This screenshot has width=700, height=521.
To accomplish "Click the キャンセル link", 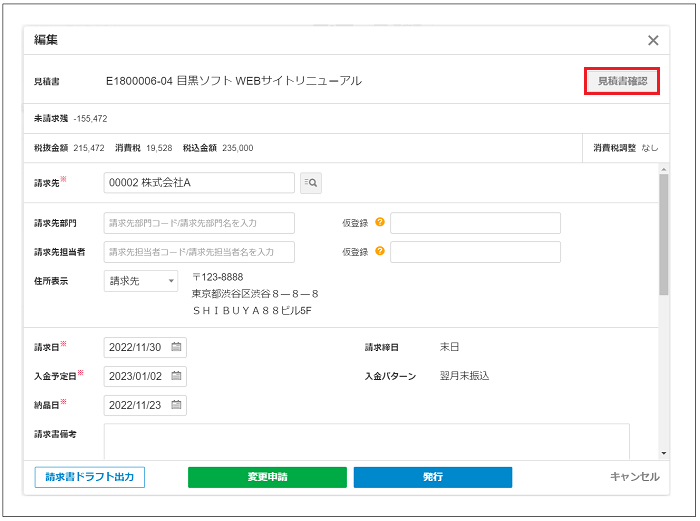I will pyautogui.click(x=634, y=477).
